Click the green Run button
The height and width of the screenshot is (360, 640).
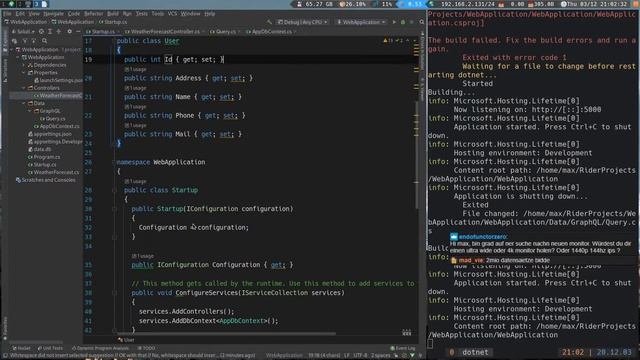(394, 22)
